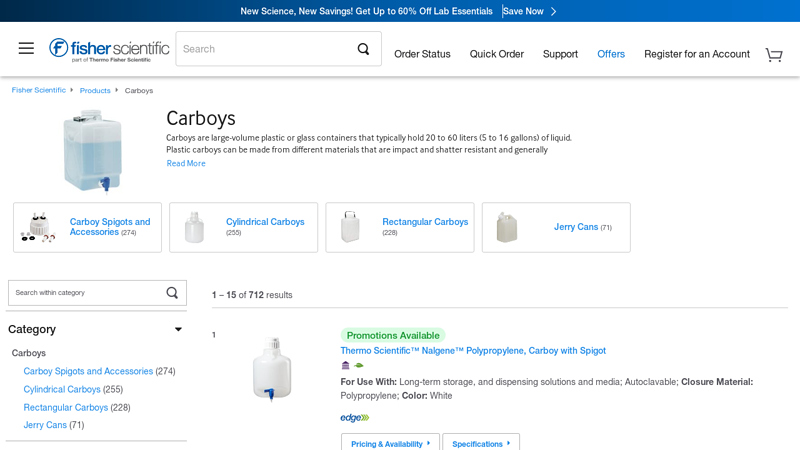Click the purple building icon under product title

point(345,365)
